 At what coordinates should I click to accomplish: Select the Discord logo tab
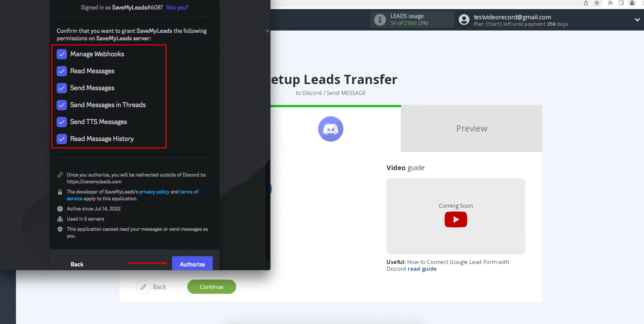[x=330, y=129]
